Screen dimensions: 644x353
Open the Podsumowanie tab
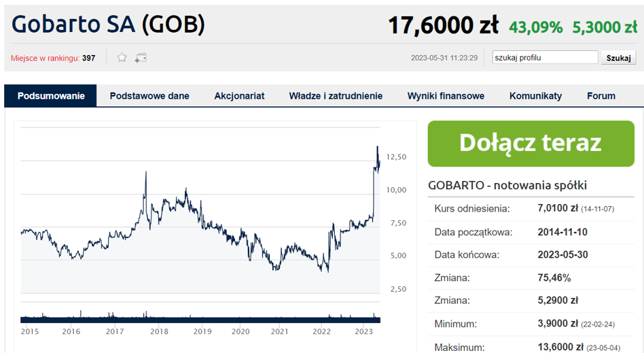[x=50, y=96]
